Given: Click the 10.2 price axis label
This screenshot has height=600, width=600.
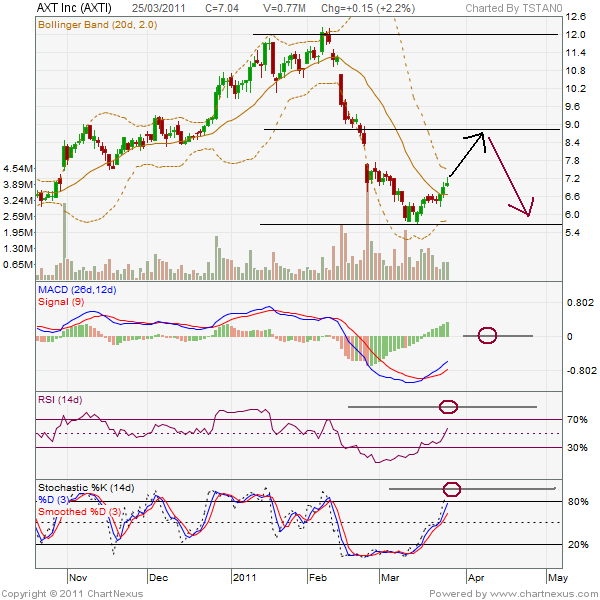Looking at the screenshot, I should (576, 89).
